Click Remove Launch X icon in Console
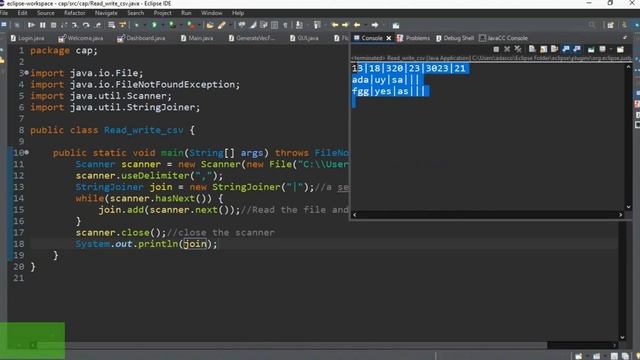 tap(507, 49)
